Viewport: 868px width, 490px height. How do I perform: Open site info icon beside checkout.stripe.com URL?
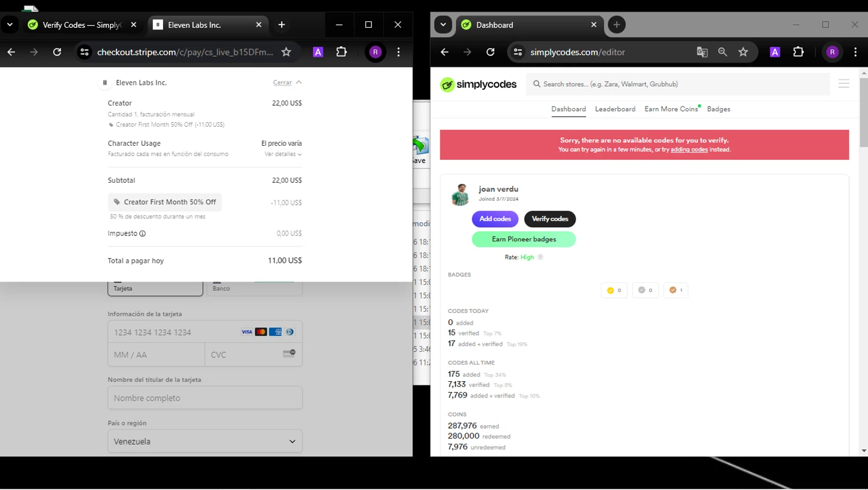pos(84,52)
